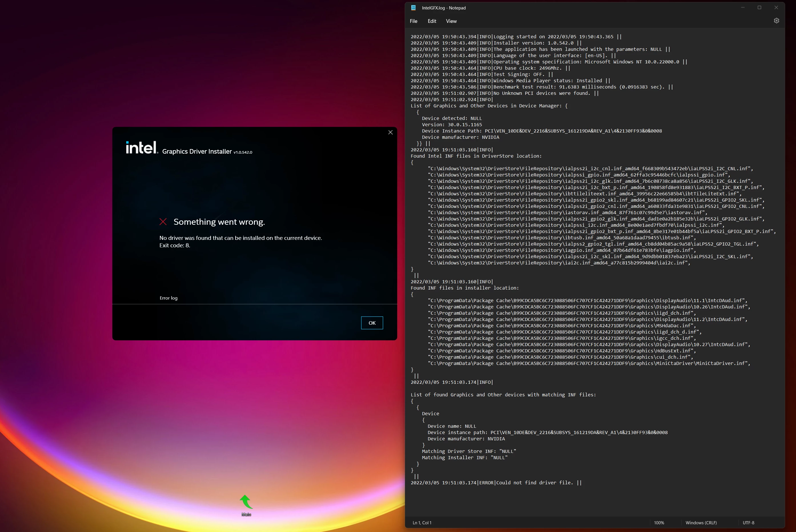Open the File menu in Notepad

[413, 21]
